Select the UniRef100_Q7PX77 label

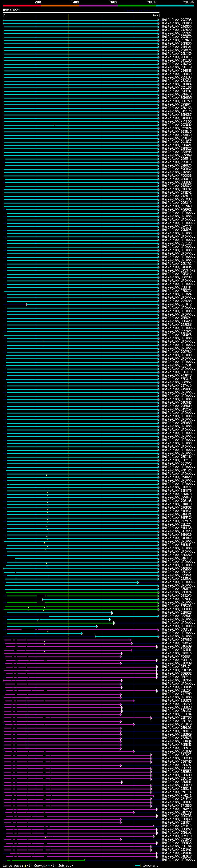[x=176, y=487]
